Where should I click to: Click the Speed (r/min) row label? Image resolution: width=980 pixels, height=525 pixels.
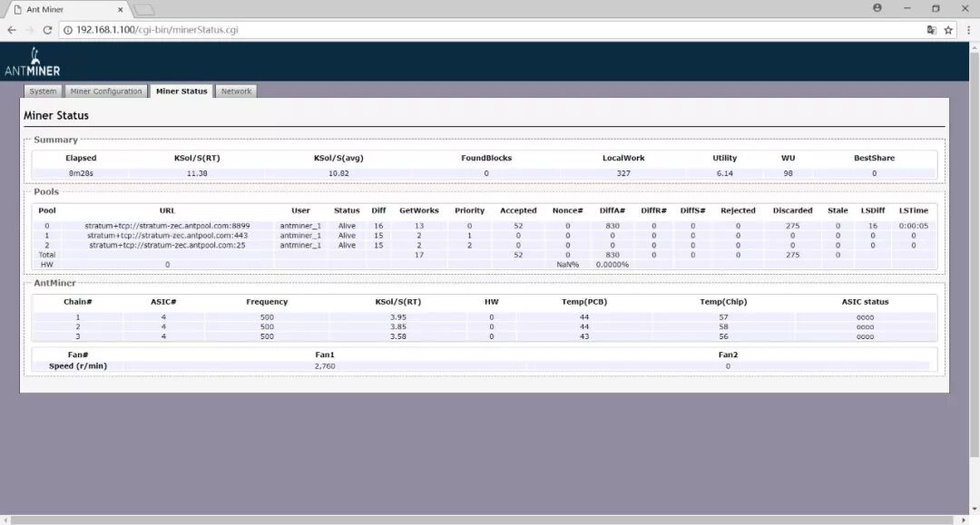[x=78, y=366]
